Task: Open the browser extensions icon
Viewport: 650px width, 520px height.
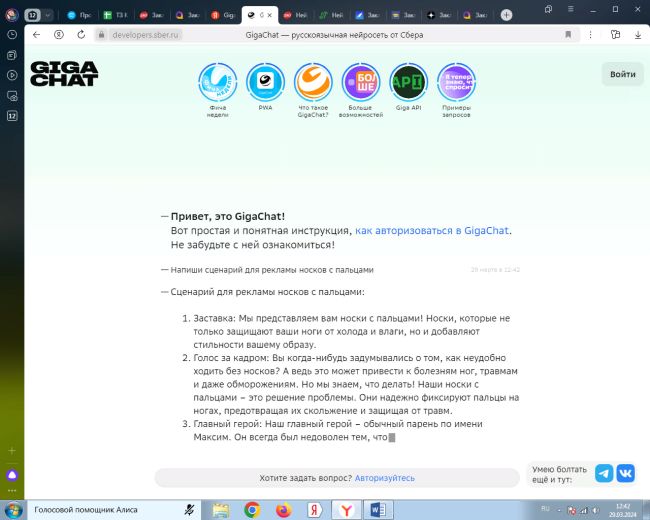Action: point(616,35)
